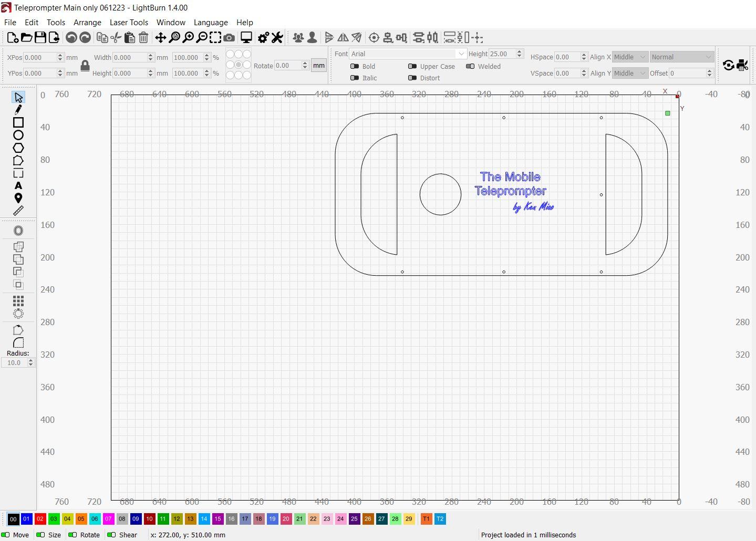Open the Preview monitor icon

pyautogui.click(x=246, y=37)
